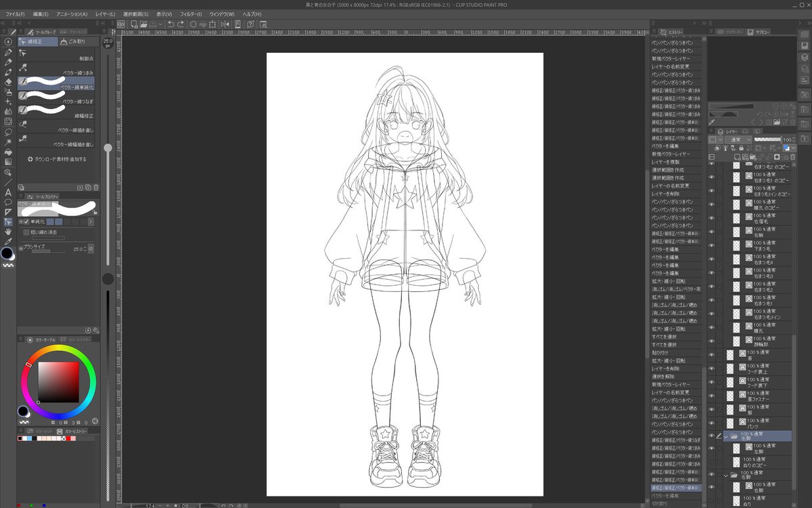Expand the ブラシサイズ plus options
Viewport: 812px width, 508px height.
pos(21,249)
